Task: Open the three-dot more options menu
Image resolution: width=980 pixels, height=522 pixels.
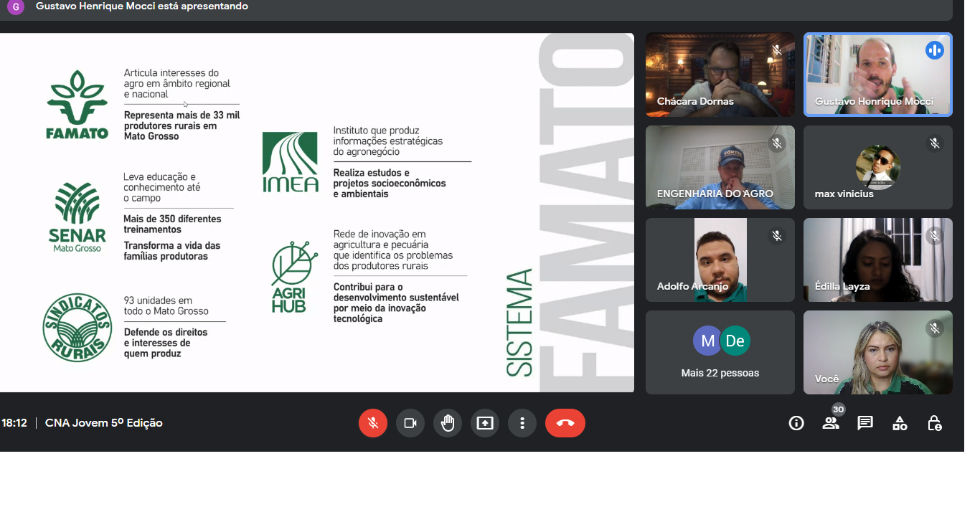Action: click(522, 423)
